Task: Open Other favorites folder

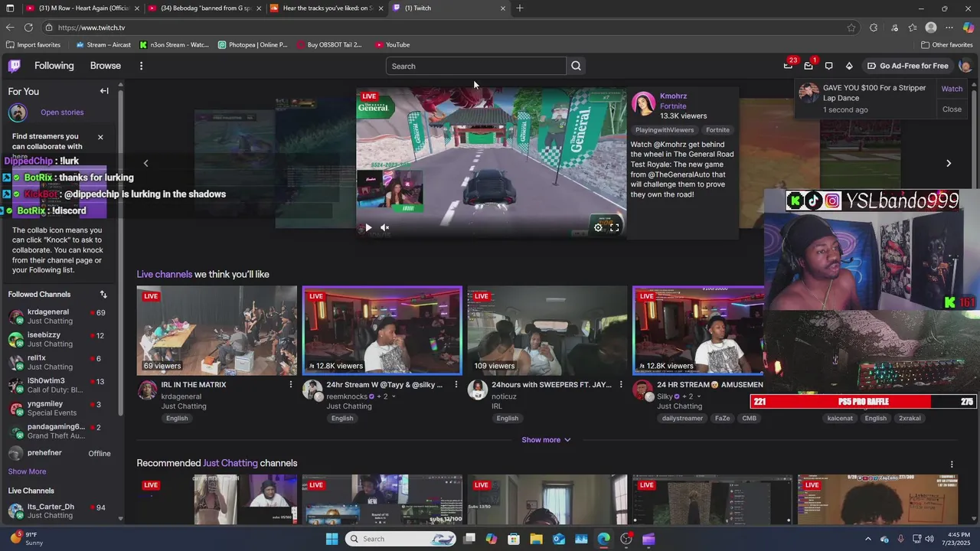Action: pos(947,44)
